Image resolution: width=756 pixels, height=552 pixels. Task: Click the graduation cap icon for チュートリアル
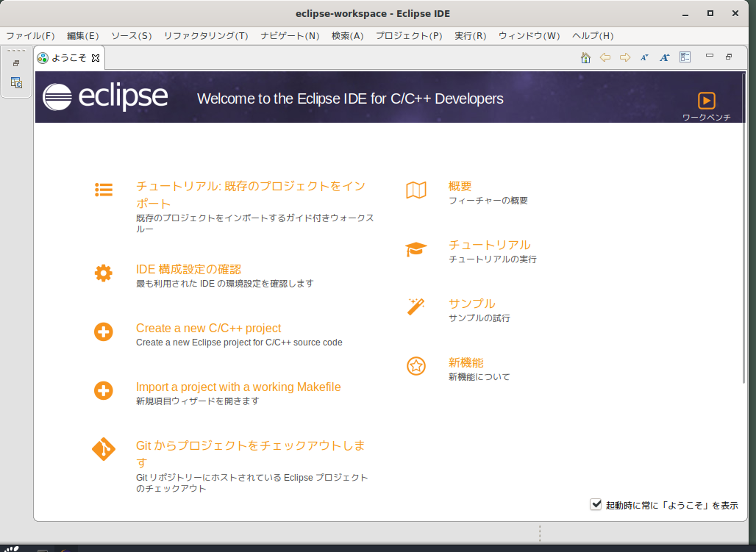(x=416, y=249)
